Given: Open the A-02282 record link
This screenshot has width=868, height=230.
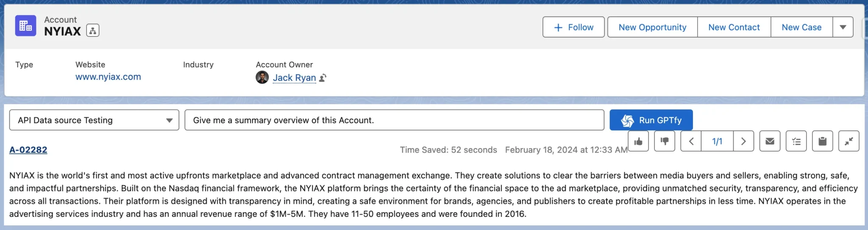Looking at the screenshot, I should coord(28,150).
